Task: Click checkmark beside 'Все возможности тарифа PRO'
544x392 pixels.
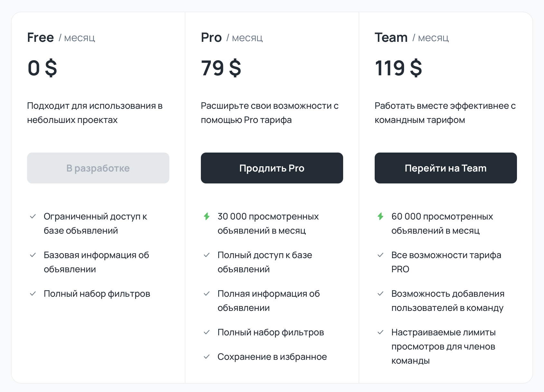Action: 380,255
